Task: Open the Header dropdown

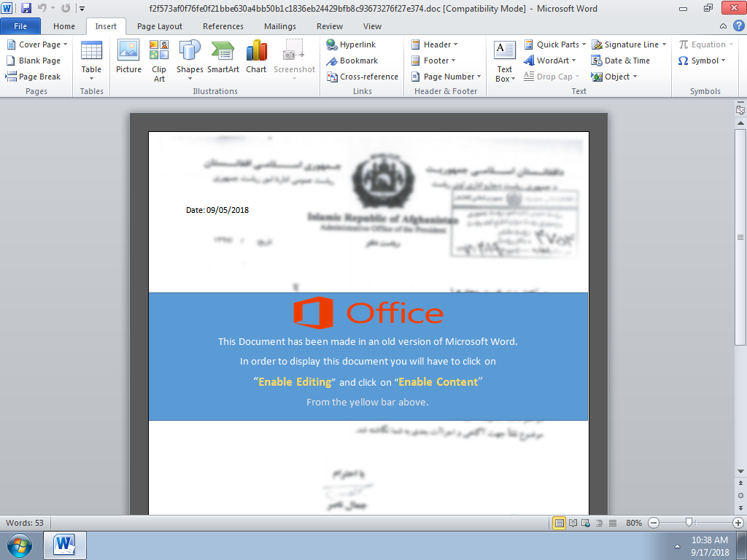Action: click(x=434, y=44)
